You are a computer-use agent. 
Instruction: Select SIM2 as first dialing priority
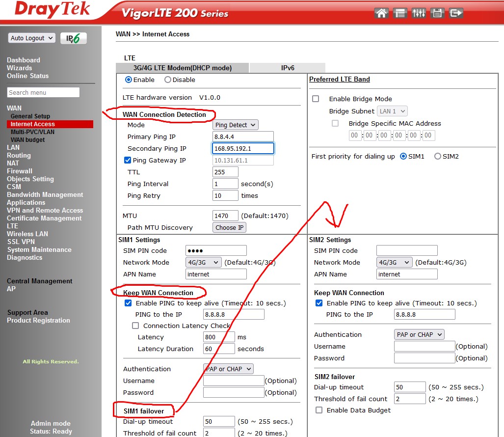[x=438, y=157]
